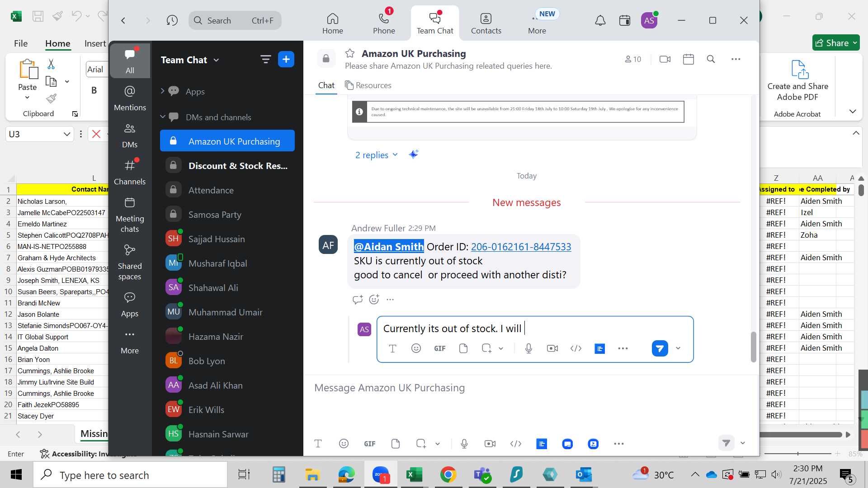This screenshot has height=488, width=868.
Task: Star the Amazon UK Purchasing channel
Action: (x=350, y=53)
